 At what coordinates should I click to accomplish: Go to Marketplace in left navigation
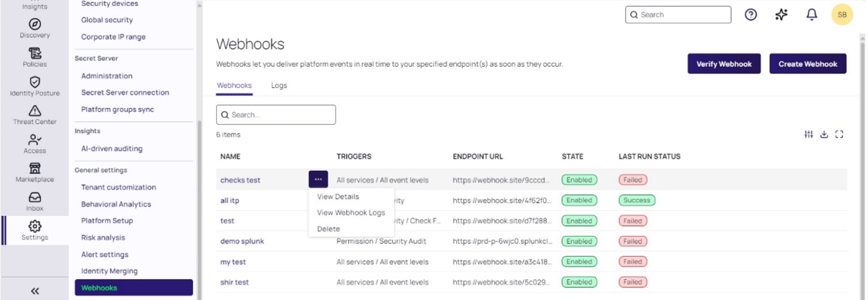click(35, 172)
